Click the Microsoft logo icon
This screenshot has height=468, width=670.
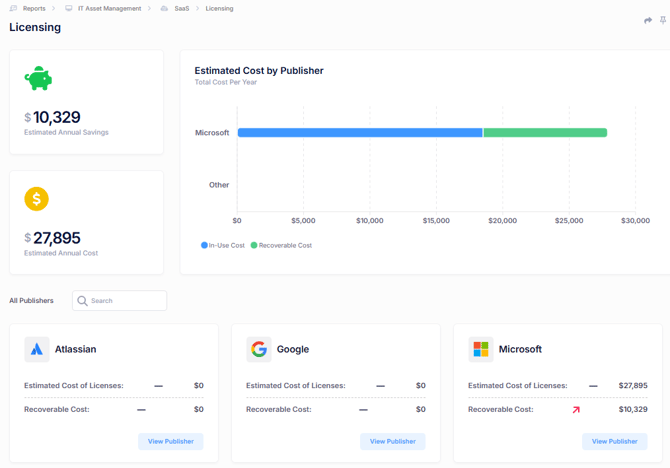[x=481, y=349]
